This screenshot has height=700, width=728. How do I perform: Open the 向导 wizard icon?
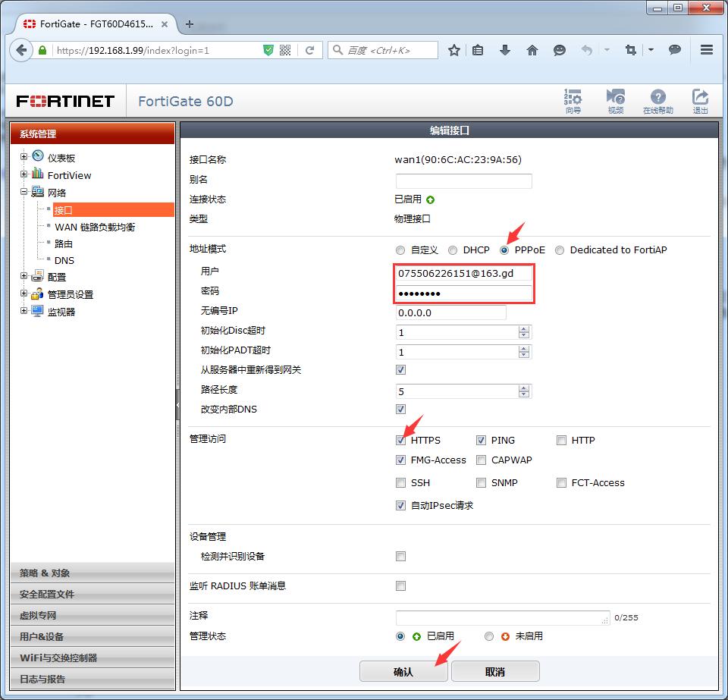[573, 101]
